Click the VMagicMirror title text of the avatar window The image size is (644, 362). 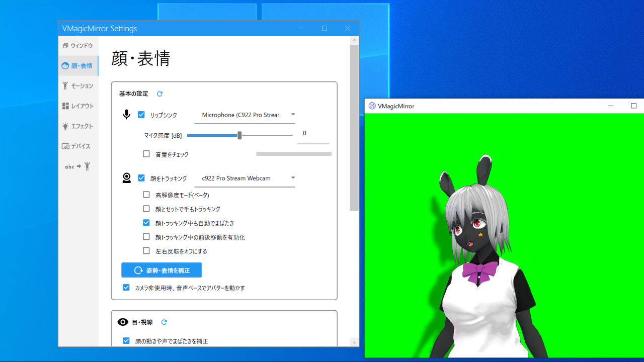[396, 106]
